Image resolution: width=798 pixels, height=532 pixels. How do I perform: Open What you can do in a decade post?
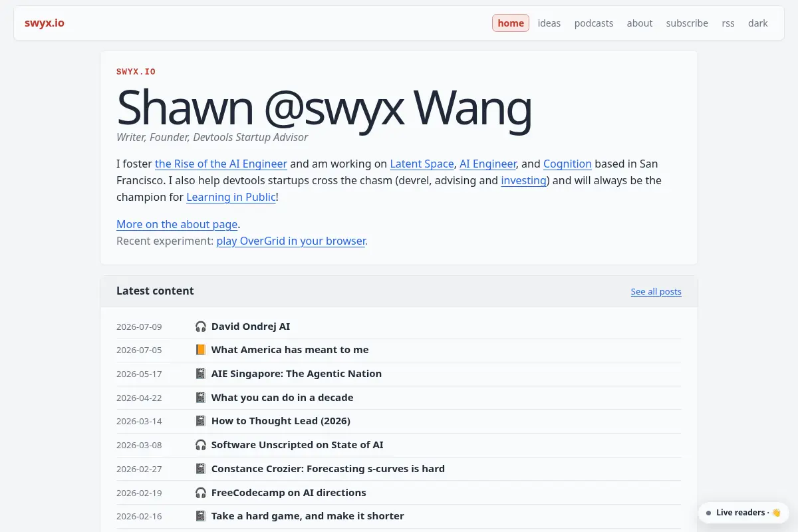283,398
